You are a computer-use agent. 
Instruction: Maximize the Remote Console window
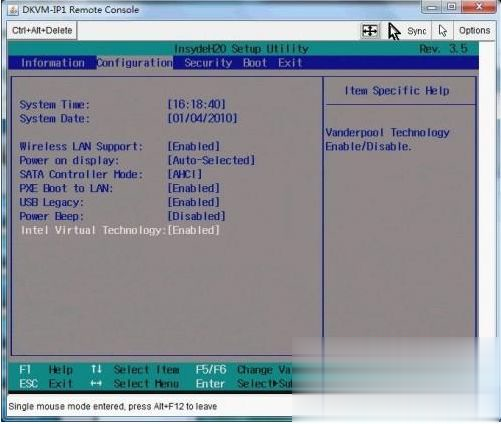point(451,7)
